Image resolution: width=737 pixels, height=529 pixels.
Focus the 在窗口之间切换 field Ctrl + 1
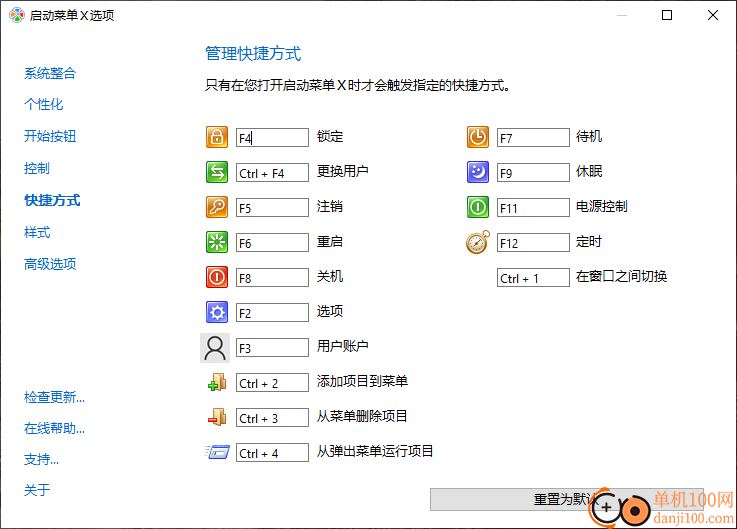pos(533,278)
